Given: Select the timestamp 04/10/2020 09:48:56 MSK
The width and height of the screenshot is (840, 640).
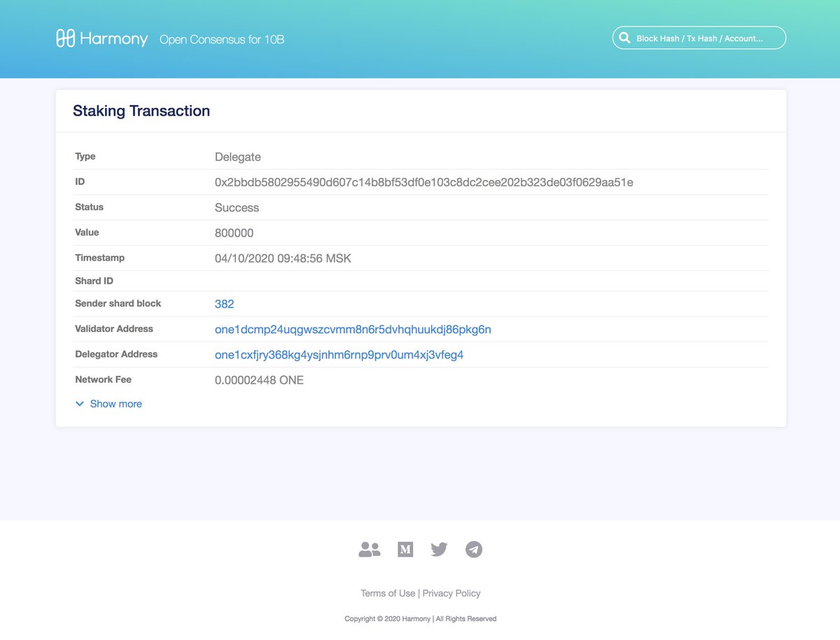Looking at the screenshot, I should pos(283,258).
